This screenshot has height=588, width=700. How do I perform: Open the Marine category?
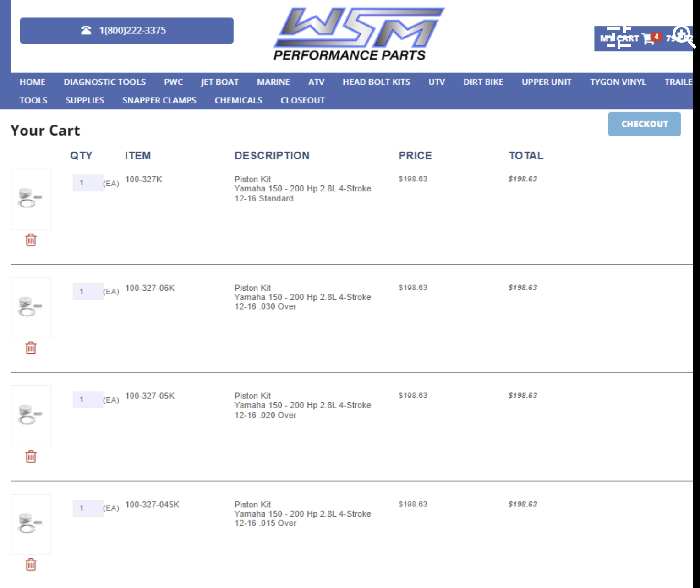tap(273, 82)
